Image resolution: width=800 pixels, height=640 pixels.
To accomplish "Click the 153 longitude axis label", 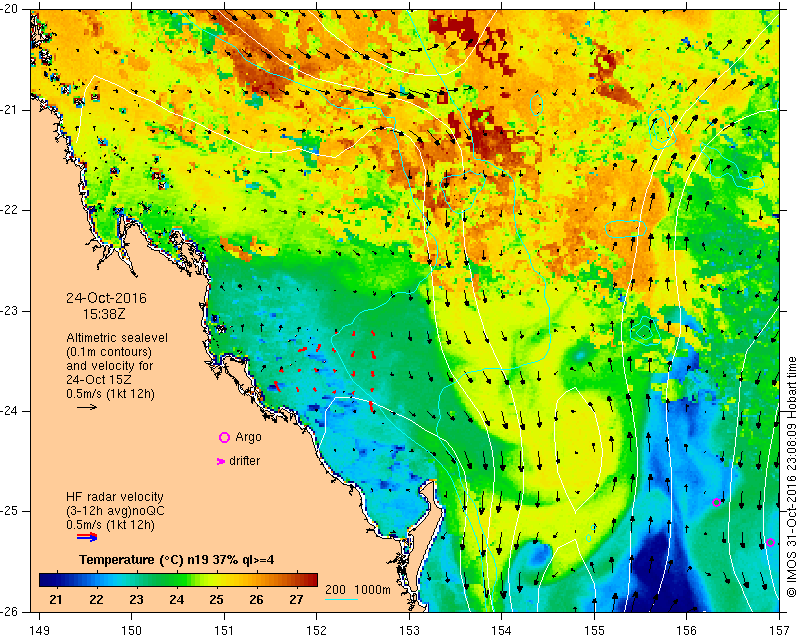I will click(x=409, y=630).
